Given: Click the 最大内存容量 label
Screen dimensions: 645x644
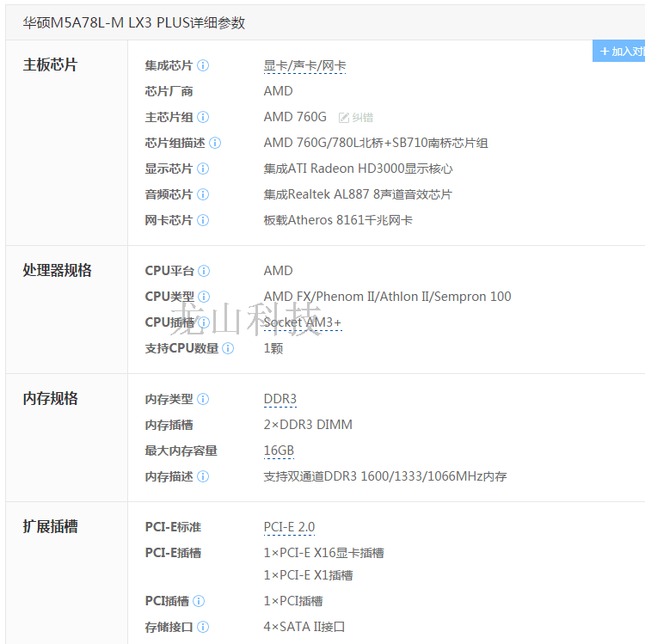Looking at the screenshot, I should [181, 451].
